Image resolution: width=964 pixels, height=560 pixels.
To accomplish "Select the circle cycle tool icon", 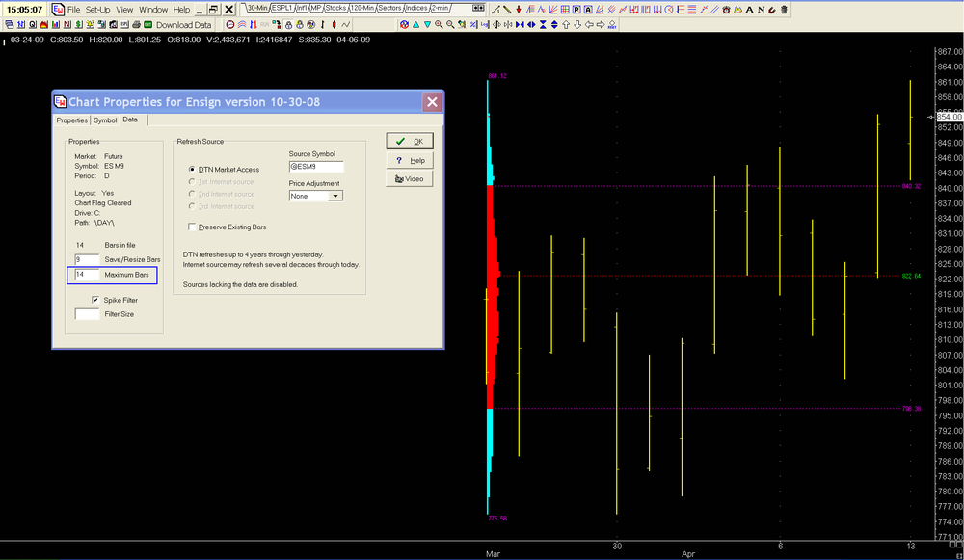I will pos(669,10).
